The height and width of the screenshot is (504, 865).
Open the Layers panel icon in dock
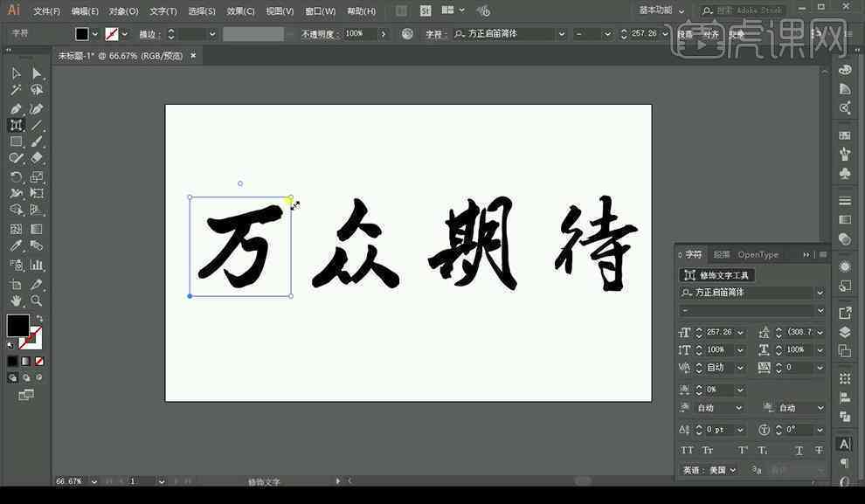coord(845,332)
